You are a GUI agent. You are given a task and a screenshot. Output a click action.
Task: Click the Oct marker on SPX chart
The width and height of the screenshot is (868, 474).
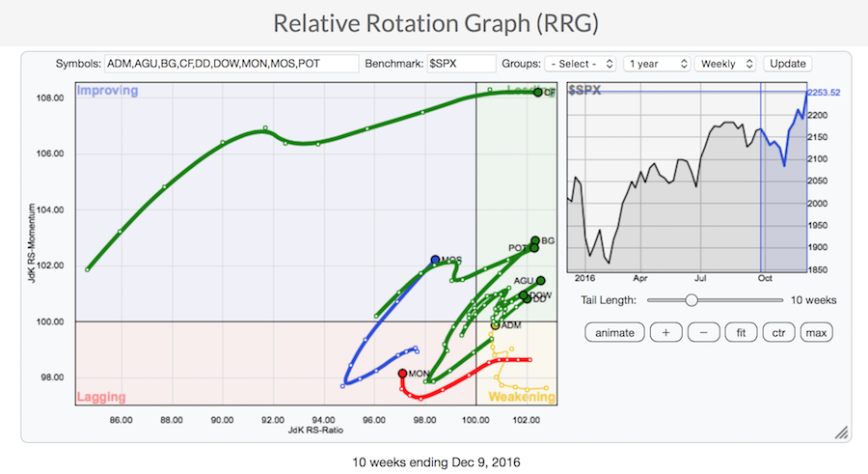(765, 278)
